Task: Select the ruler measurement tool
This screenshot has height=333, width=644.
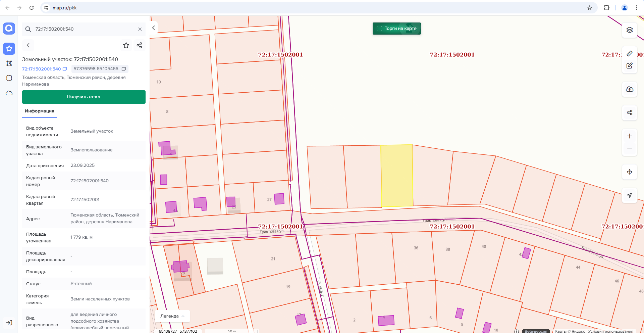Action: 630,53
